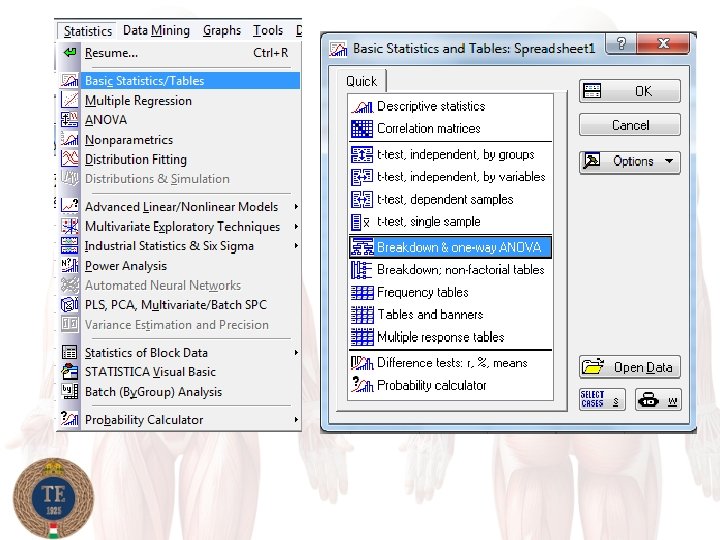This screenshot has height=540, width=720.
Task: Choose Nonparametrics menu entry text
Action: point(129,140)
